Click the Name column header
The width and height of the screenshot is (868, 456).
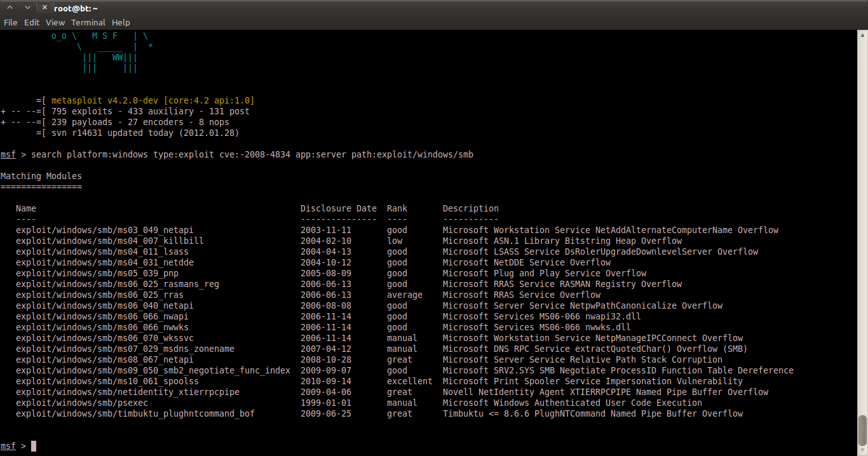[x=26, y=208]
